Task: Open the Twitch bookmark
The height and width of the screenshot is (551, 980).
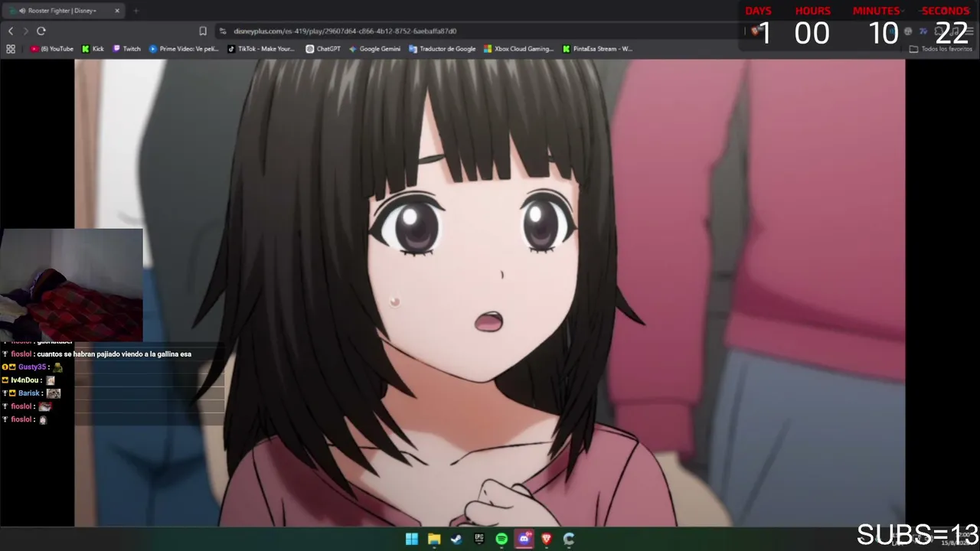Action: pos(127,49)
